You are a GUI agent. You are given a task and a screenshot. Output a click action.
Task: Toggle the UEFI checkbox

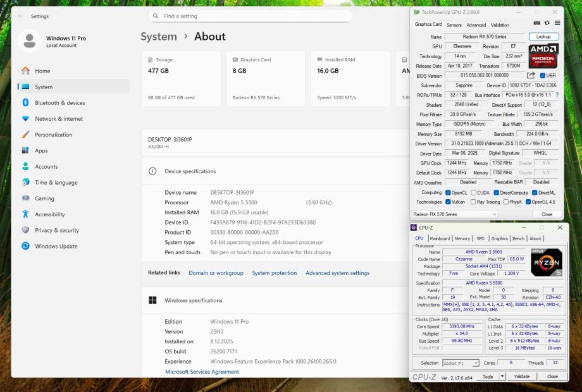point(542,75)
